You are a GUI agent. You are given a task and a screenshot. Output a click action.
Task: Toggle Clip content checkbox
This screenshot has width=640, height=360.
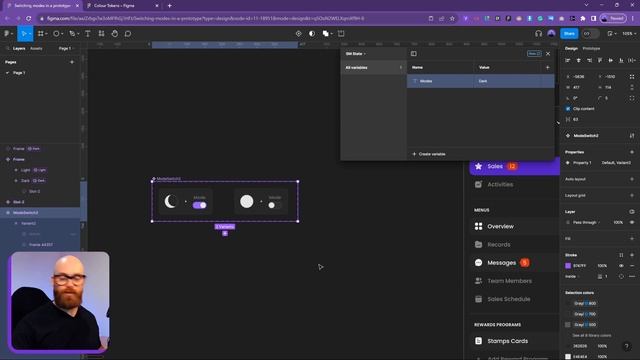(568, 109)
